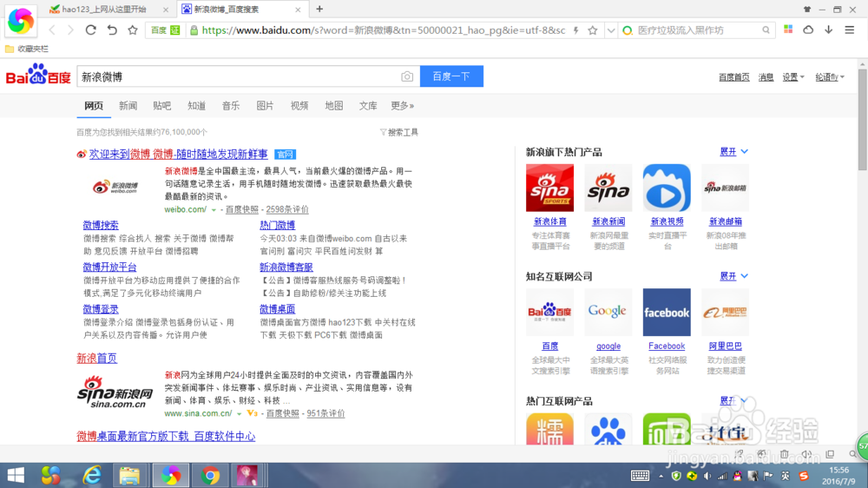Screen dimensions: 868x488
Task: Open the 热门微博 sub-link
Action: [278, 225]
